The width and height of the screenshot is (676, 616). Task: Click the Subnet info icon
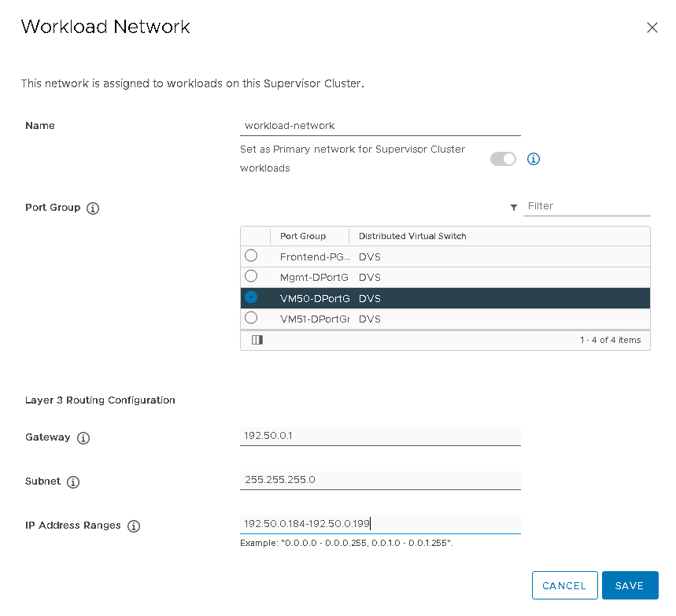(73, 482)
